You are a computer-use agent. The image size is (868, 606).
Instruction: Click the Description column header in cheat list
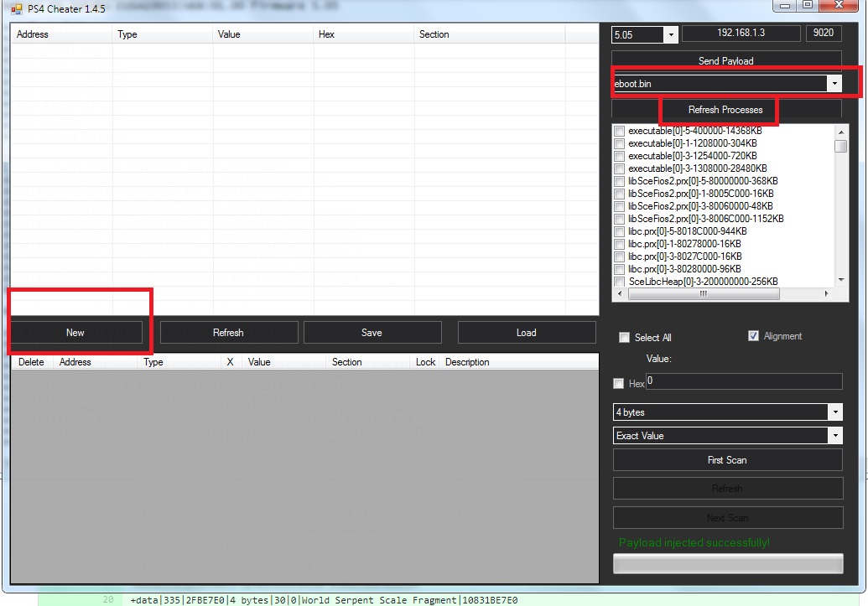(x=467, y=362)
